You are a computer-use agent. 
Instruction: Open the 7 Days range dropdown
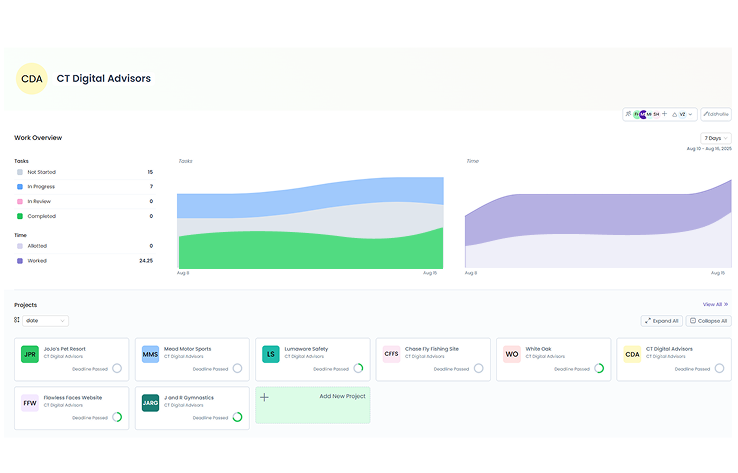click(x=716, y=138)
